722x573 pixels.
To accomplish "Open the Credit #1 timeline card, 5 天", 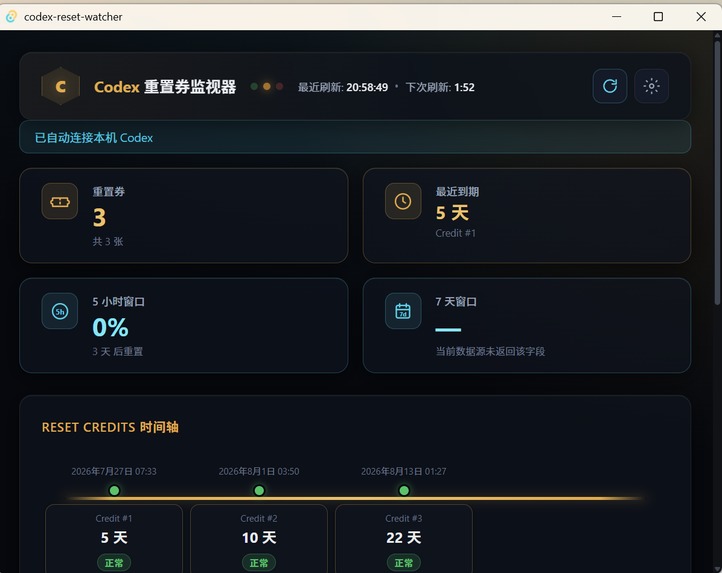I will click(114, 539).
